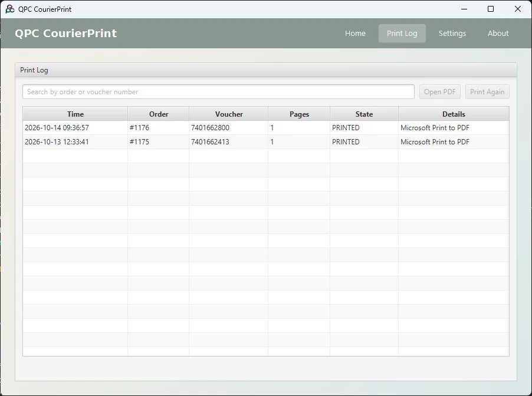Click the pages value for order #1176

(x=272, y=128)
